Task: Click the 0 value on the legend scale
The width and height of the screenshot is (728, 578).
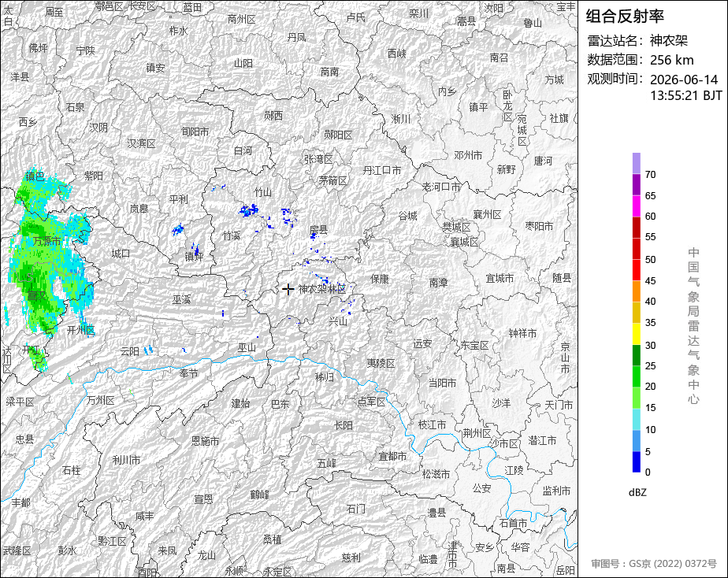Action: coord(648,472)
